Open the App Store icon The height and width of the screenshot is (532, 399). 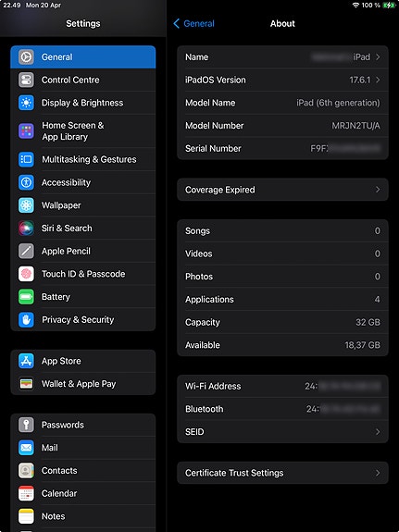coord(26,361)
